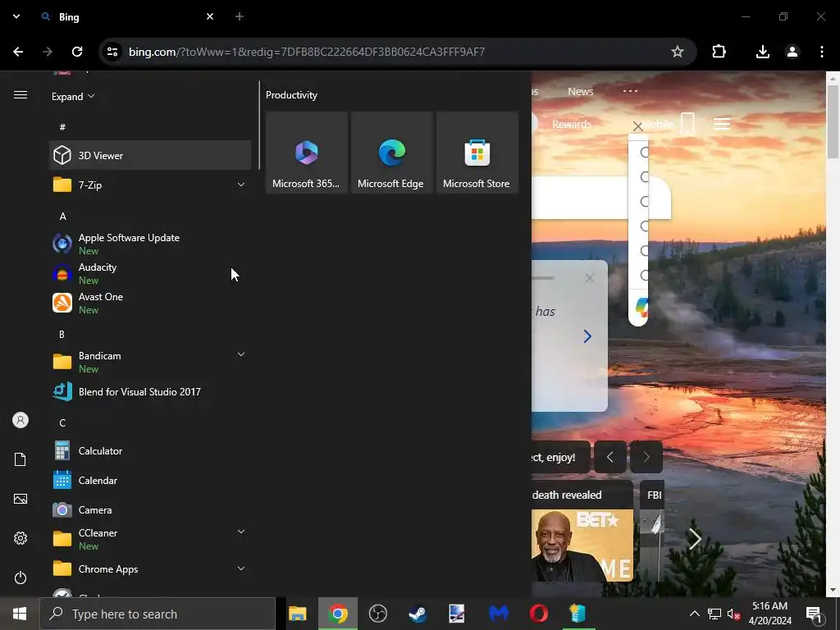Open the Start menu hamburger menu
Screen dimensions: 840x630
click(x=21, y=95)
